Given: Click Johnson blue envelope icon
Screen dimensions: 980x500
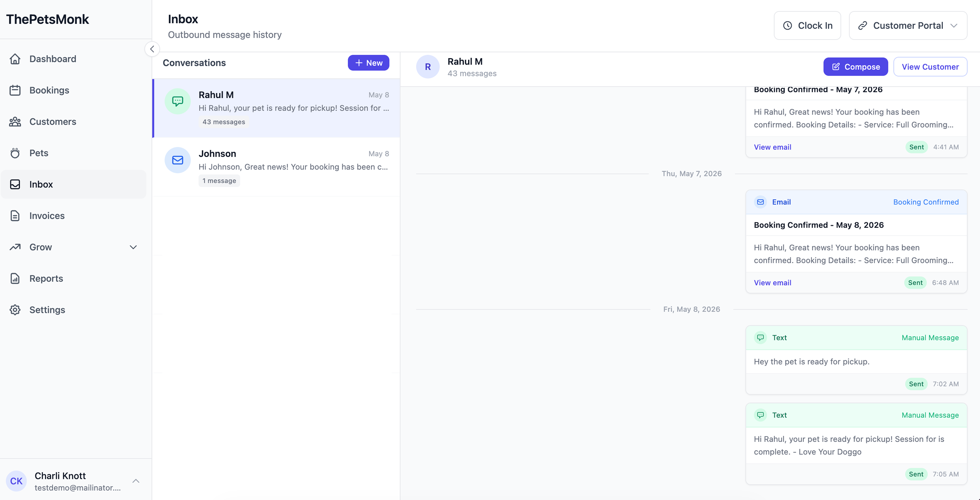Looking at the screenshot, I should click(x=178, y=160).
